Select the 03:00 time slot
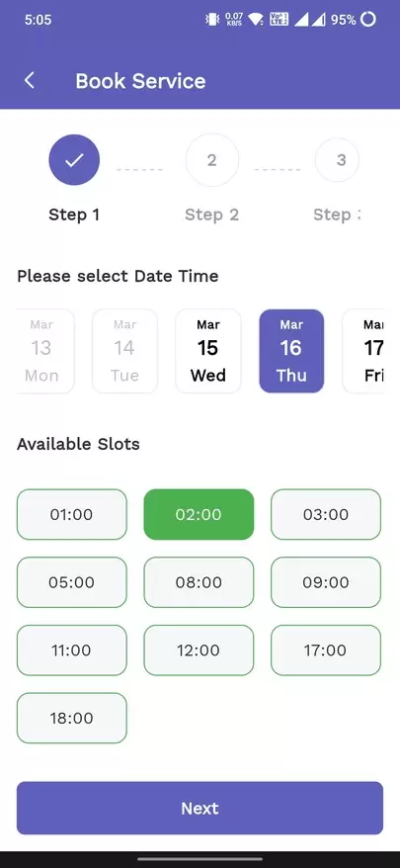 coord(326,514)
